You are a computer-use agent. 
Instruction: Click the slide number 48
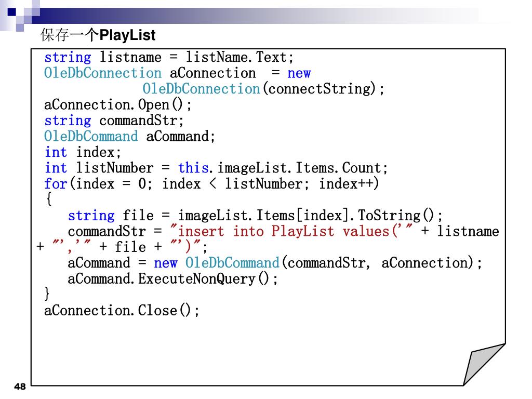coord(20,387)
